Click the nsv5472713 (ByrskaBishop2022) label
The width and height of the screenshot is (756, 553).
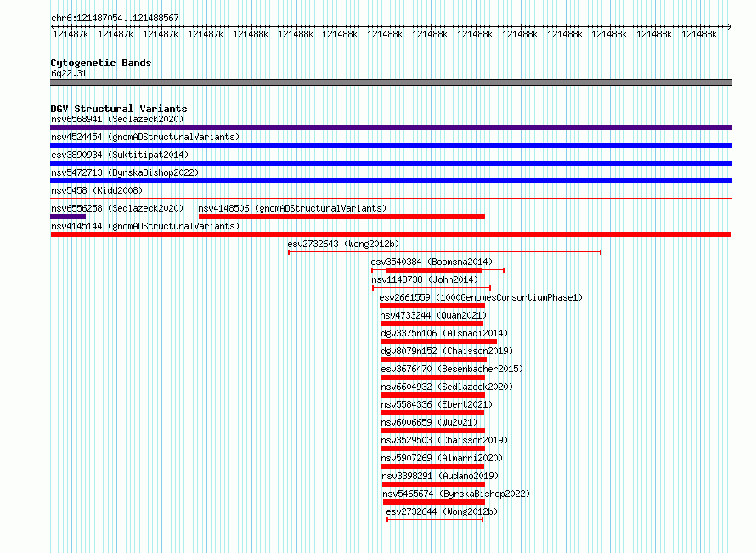125,172
